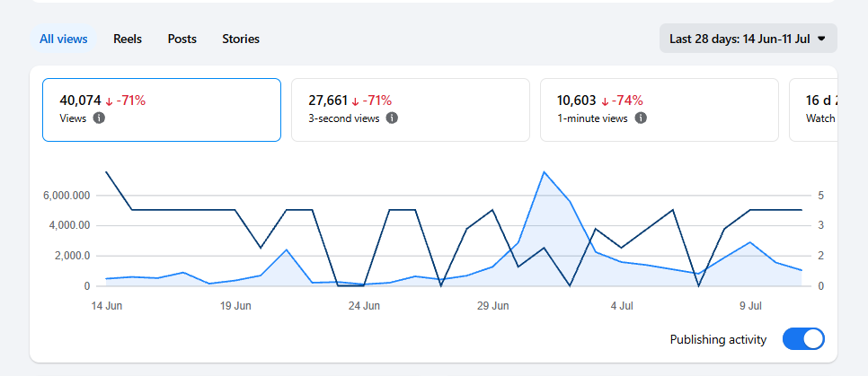868x376 pixels.
Task: Click the views peak on the light-blue line
Action: [545, 172]
